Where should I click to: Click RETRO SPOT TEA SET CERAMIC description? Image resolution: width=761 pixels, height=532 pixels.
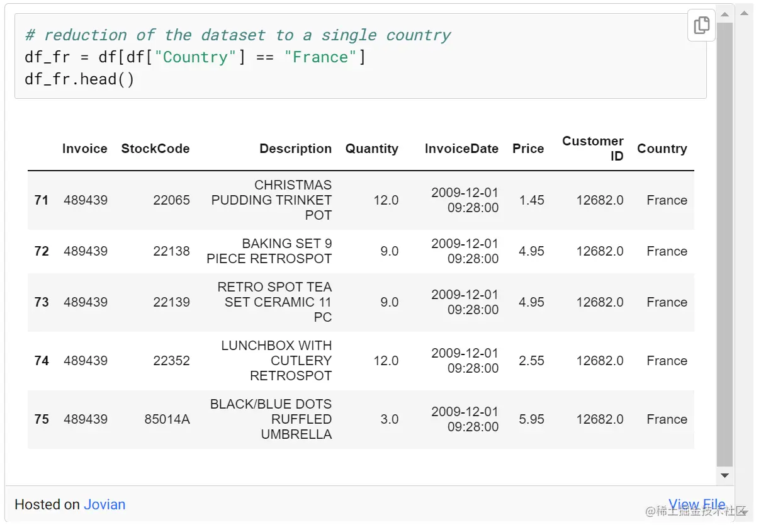(x=274, y=302)
